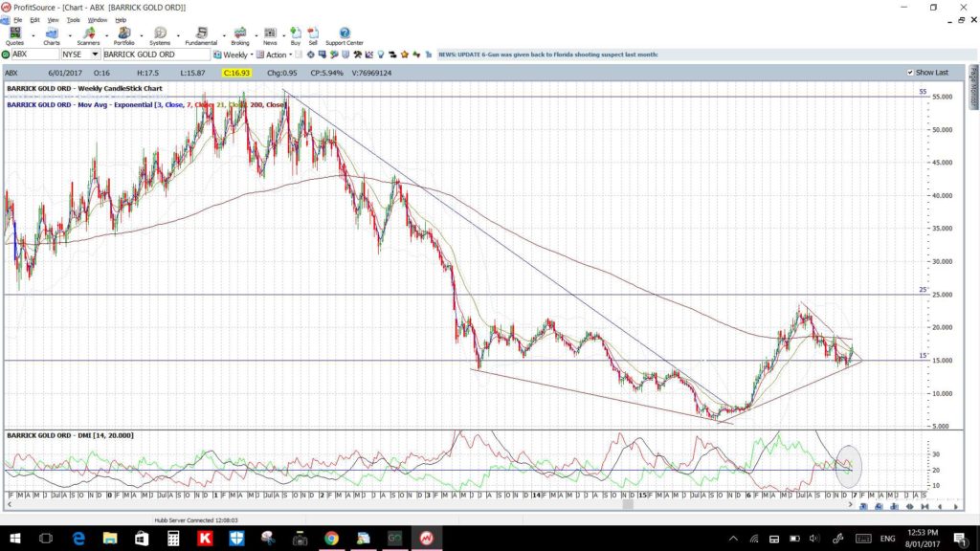Click the BARRICK GOLD ORD name field
The image size is (980, 551).
click(x=156, y=55)
